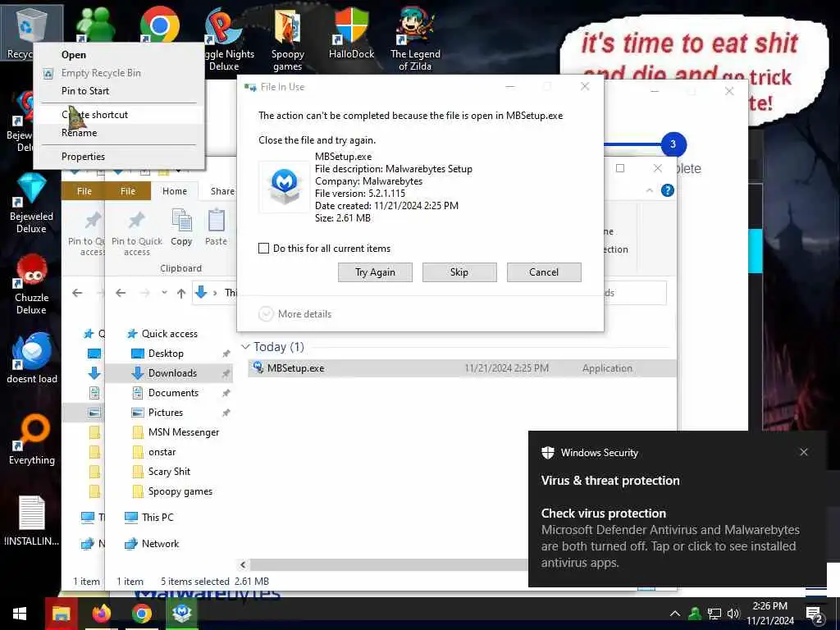Image resolution: width=840 pixels, height=630 pixels.
Task: Choose Open in Recycle Bin context menu
Action: (x=119, y=55)
